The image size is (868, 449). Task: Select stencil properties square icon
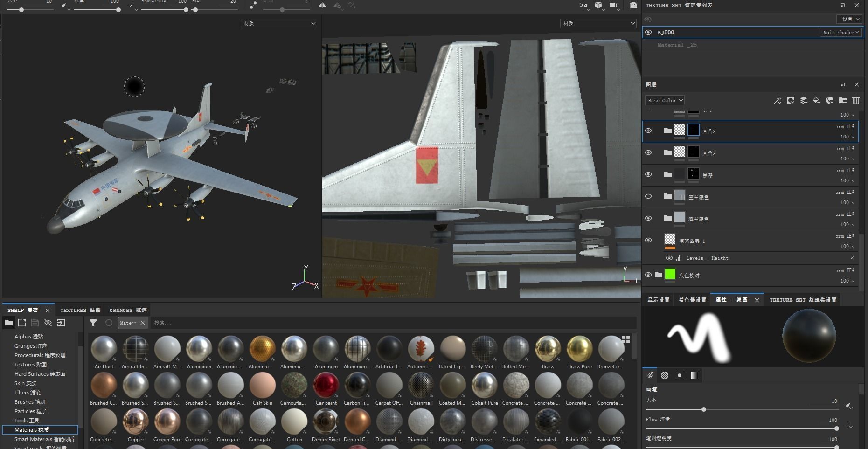[x=680, y=375]
